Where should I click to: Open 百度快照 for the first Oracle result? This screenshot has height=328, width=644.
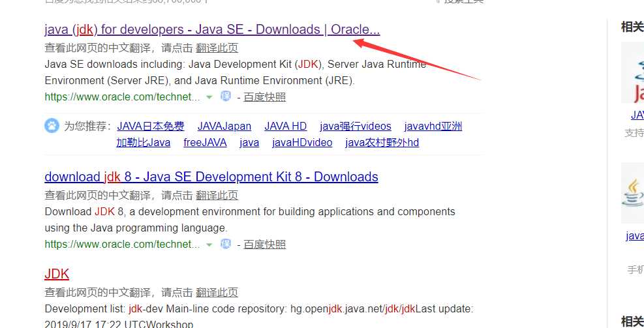264,97
